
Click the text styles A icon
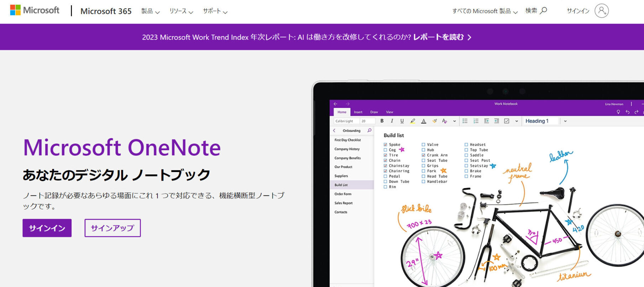click(x=445, y=121)
